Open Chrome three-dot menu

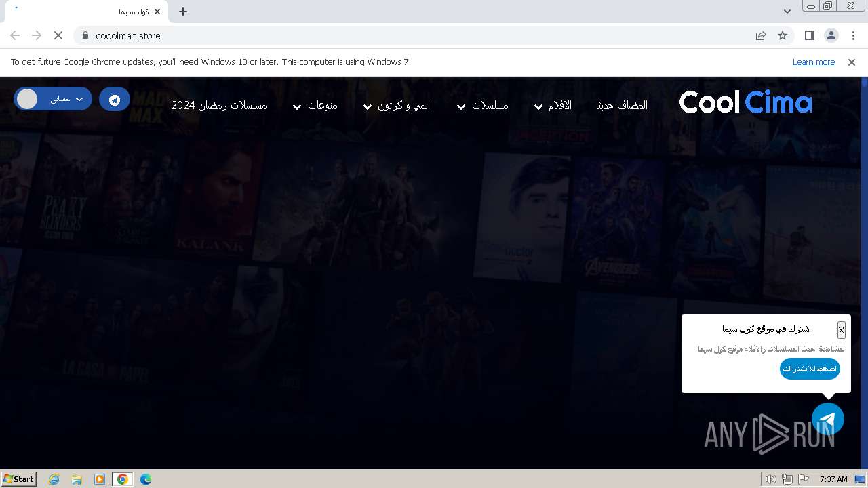pos(853,35)
